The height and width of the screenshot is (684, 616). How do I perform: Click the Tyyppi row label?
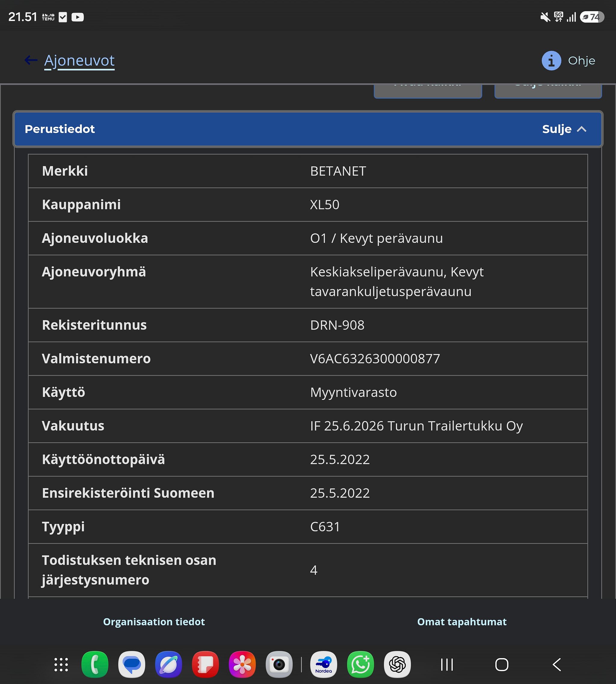[x=63, y=527]
